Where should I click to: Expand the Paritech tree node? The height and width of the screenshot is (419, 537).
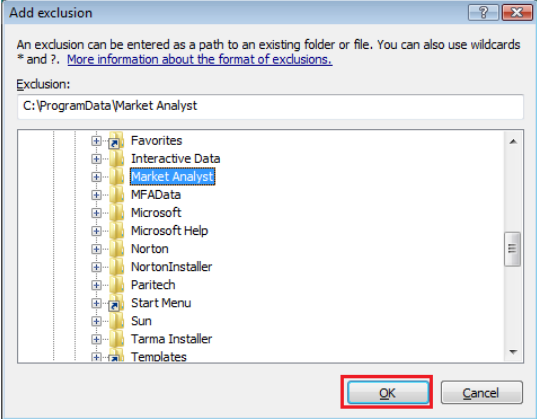[x=96, y=285]
